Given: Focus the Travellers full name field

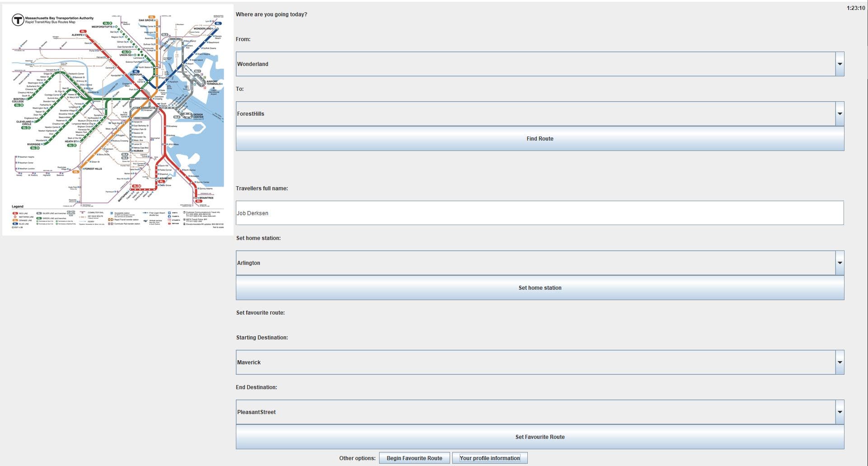Looking at the screenshot, I should (540, 213).
